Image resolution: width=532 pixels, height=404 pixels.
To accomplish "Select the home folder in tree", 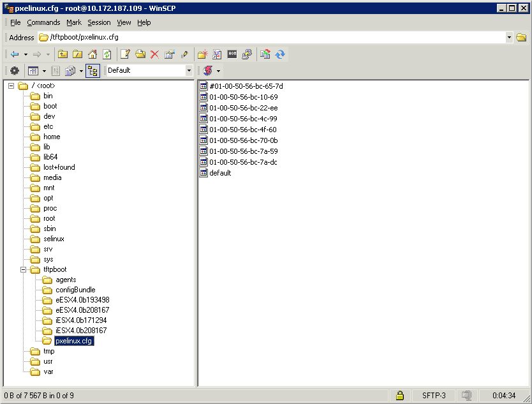I will point(52,137).
